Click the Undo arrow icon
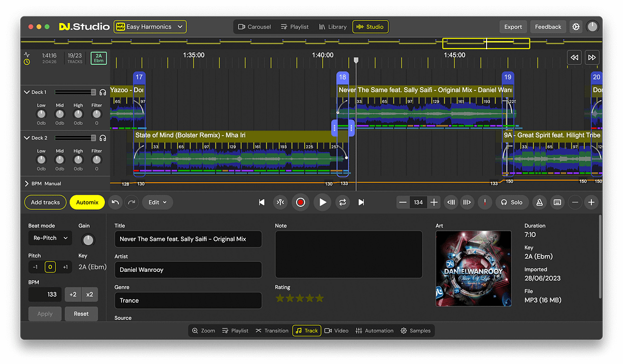This screenshot has height=364, width=623. [116, 203]
